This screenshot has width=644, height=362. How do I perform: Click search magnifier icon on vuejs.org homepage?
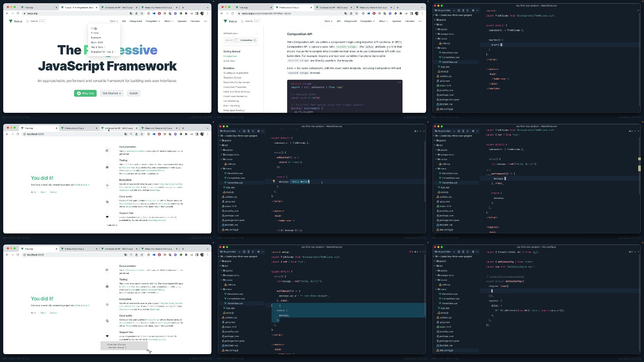(x=28, y=21)
